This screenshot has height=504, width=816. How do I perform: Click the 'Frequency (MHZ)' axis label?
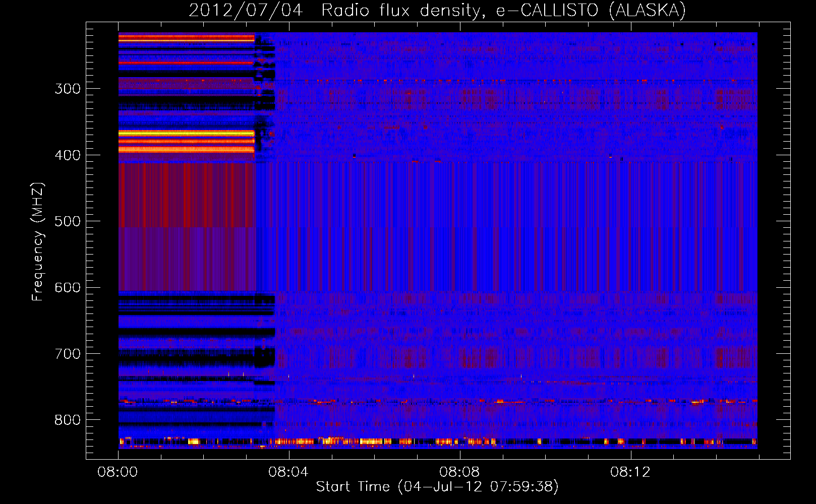[x=38, y=242]
